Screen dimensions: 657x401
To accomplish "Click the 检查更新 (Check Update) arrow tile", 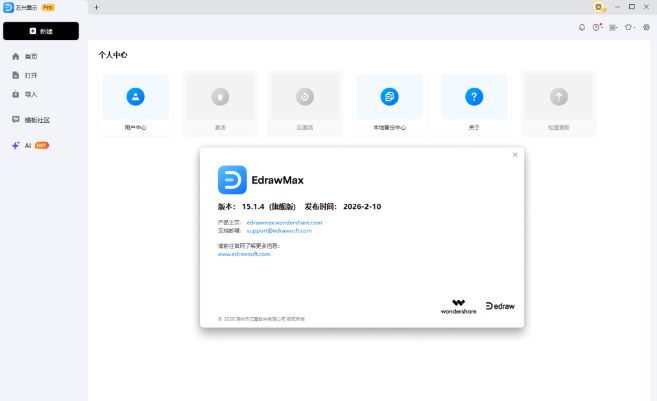I will coord(559,97).
